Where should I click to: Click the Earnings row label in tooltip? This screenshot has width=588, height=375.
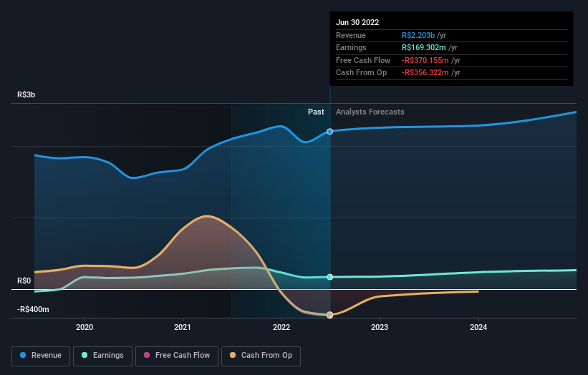click(351, 47)
